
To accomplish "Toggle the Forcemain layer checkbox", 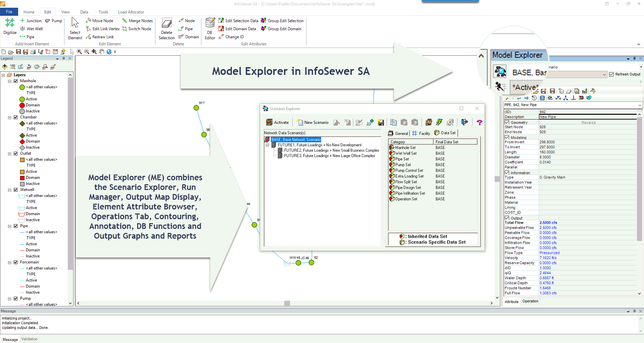I will pos(16,262).
